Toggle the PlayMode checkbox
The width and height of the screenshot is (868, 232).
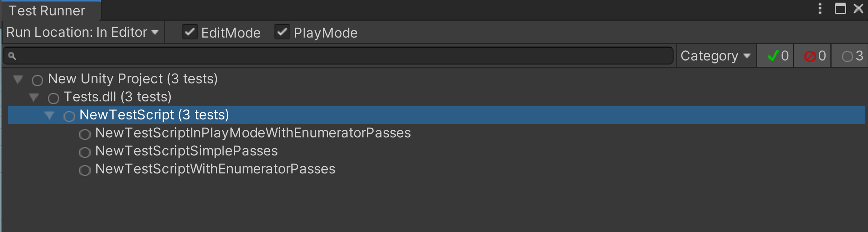(282, 32)
